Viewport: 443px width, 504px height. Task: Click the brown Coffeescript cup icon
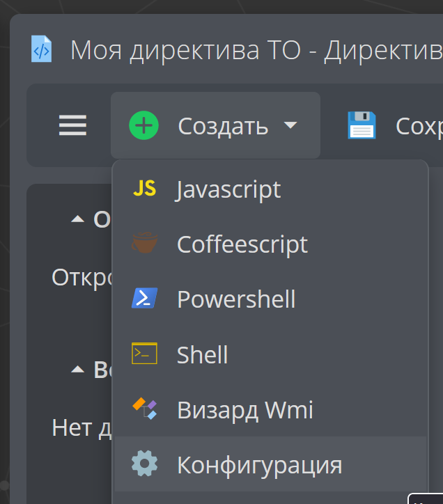pos(144,242)
